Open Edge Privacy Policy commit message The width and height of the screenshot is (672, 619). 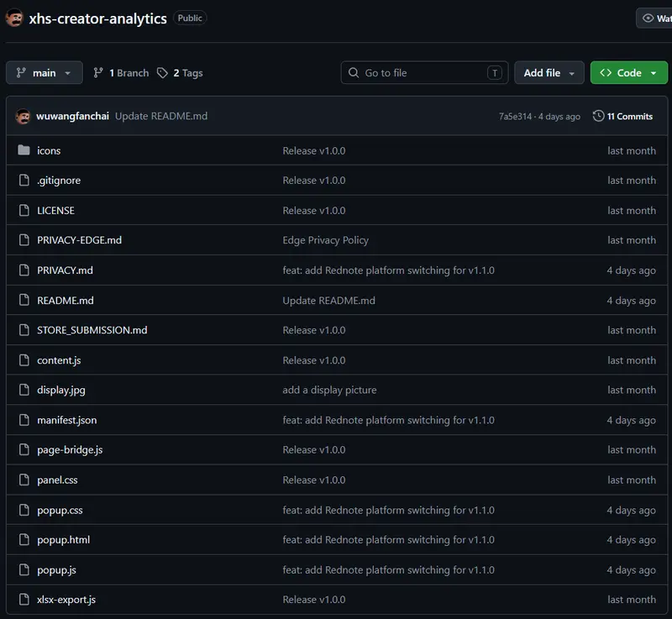click(325, 240)
